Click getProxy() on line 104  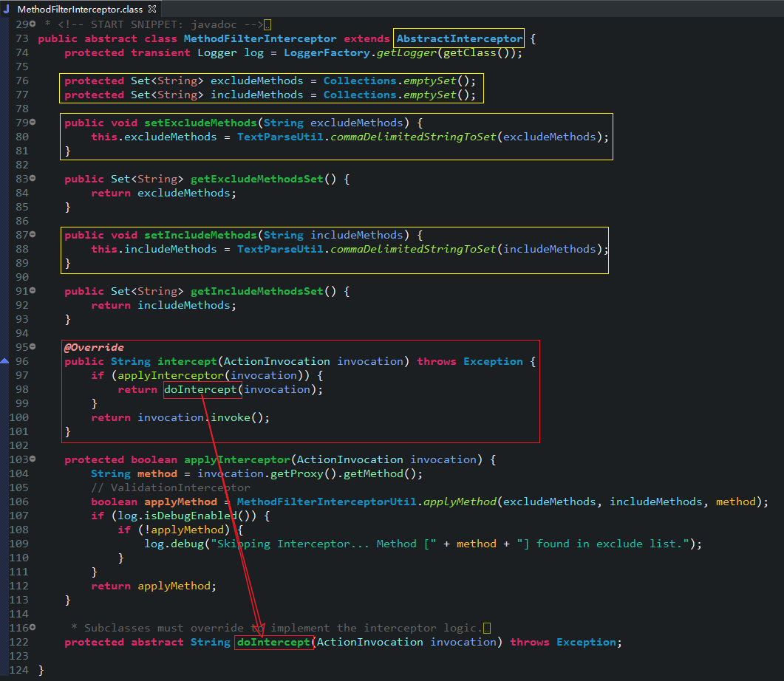point(304,473)
